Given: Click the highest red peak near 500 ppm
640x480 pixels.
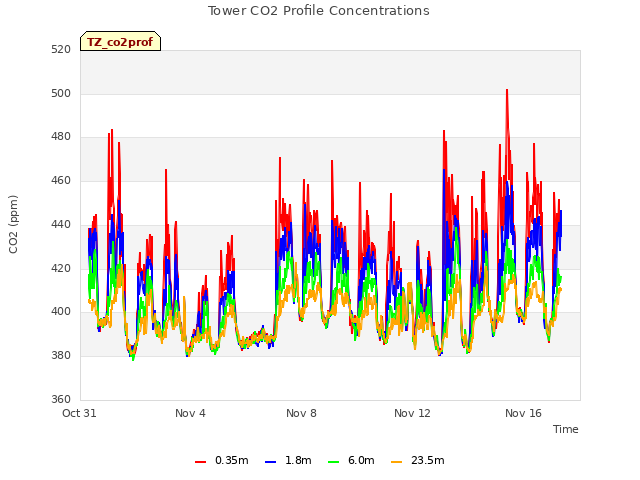Looking at the screenshot, I should (x=507, y=91).
